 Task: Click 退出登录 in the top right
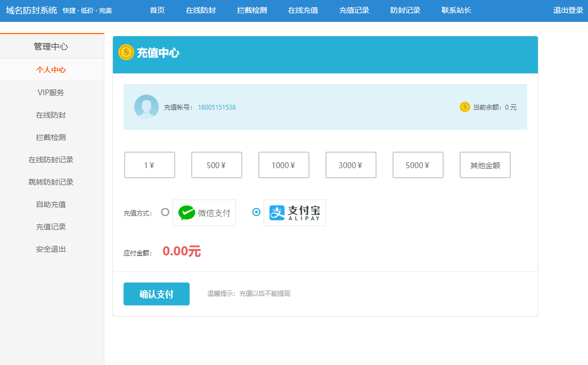(x=568, y=11)
